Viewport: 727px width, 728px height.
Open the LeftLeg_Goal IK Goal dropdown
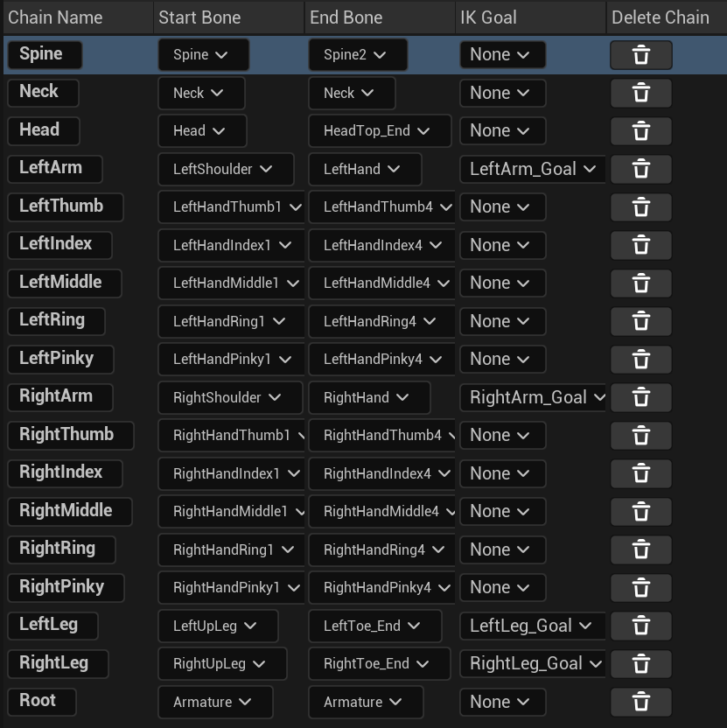click(x=533, y=626)
